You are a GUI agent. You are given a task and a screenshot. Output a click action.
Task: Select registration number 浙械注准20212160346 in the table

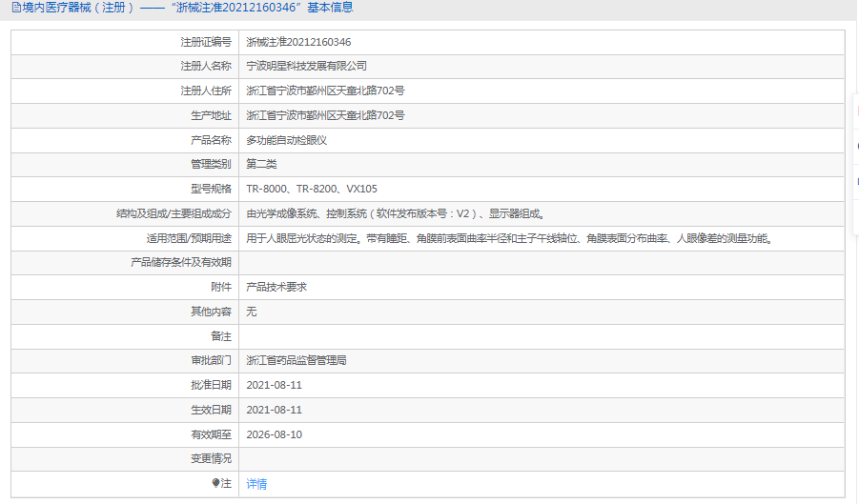[298, 42]
